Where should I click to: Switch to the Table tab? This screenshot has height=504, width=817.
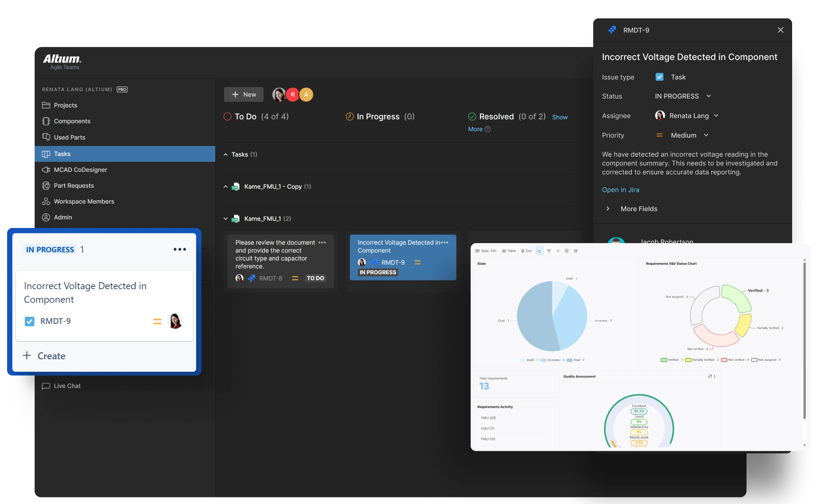click(x=509, y=251)
